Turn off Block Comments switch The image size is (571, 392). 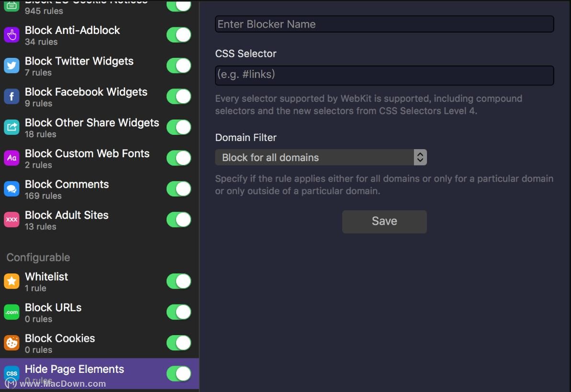[179, 189]
